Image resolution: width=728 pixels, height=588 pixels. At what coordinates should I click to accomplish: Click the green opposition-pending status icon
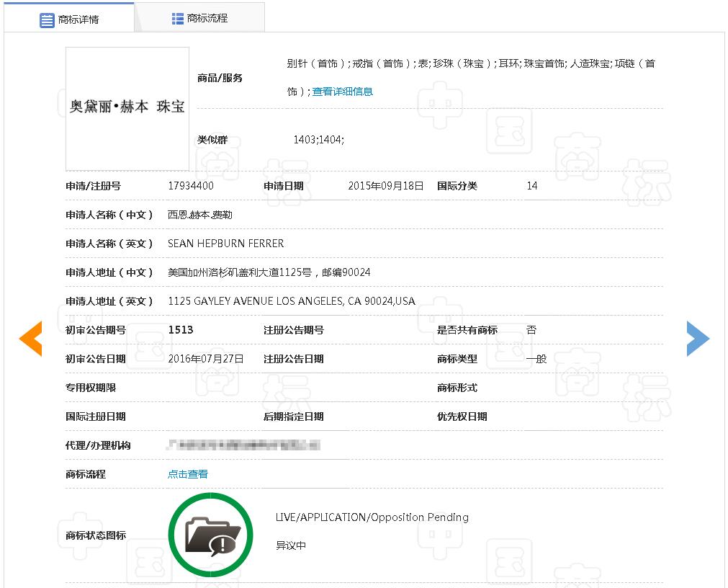[211, 535]
